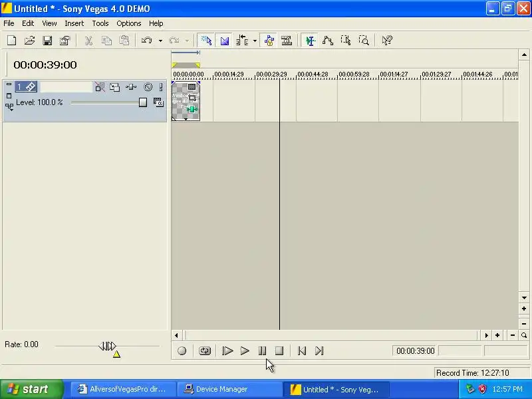Undo the last action with the Undo arrow
This screenshot has width=532, height=399.
coord(146,41)
